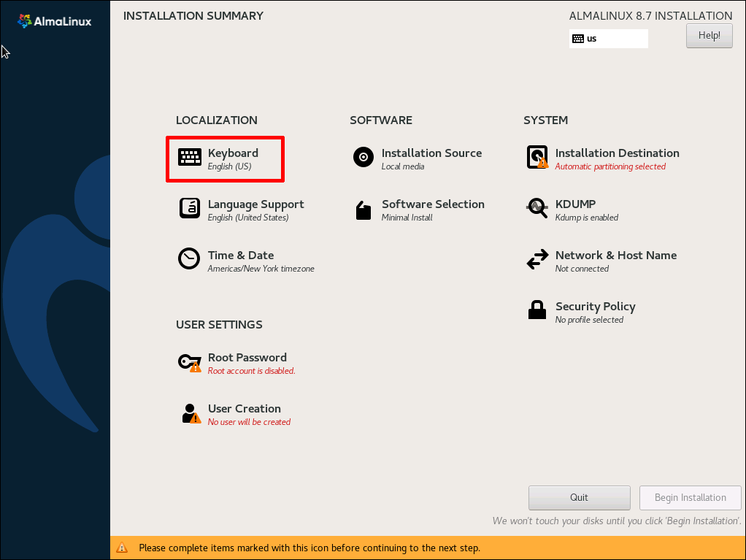Open Language Support settings
Image resolution: width=746 pixels, height=560 pixels.
(256, 204)
